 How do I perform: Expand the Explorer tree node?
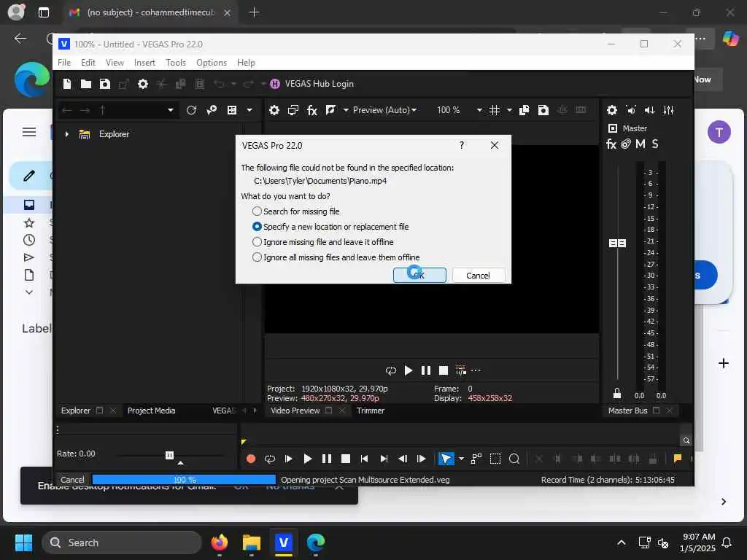66,134
